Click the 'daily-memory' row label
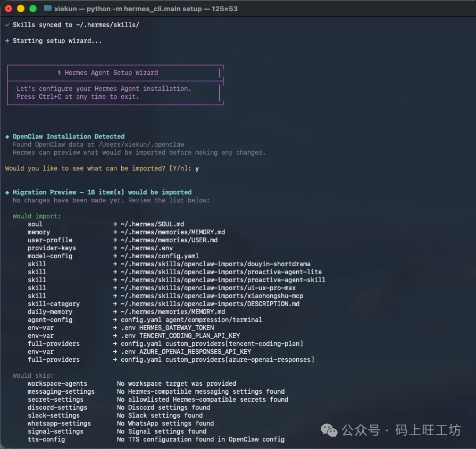 coord(50,312)
